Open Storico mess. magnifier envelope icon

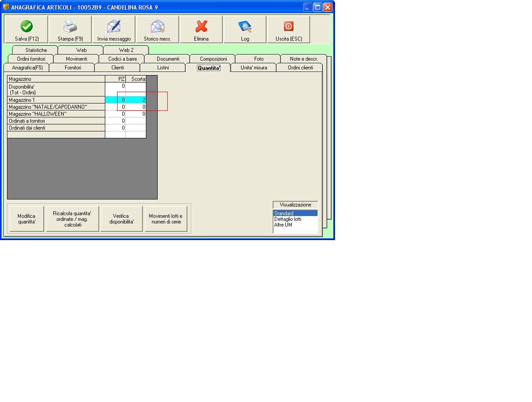pyautogui.click(x=158, y=27)
